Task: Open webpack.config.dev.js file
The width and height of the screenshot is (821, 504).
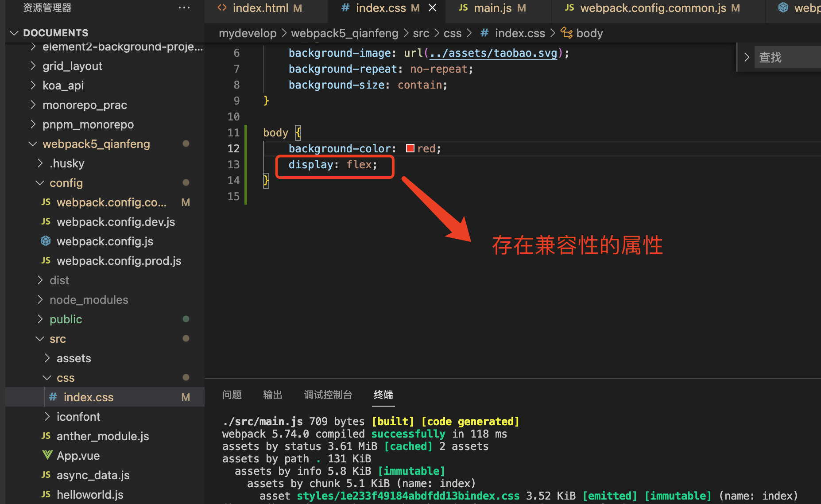Action: pyautogui.click(x=116, y=222)
